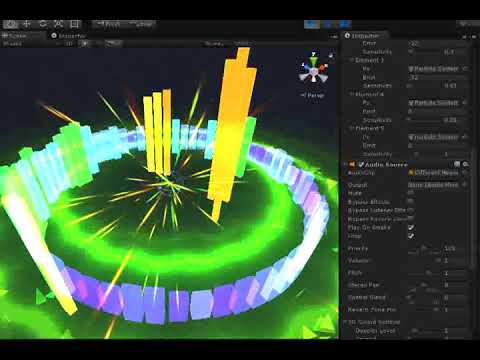Viewport: 480px width, 360px height.
Task: Disable the Audio Source component checkbox
Action: tap(361, 164)
